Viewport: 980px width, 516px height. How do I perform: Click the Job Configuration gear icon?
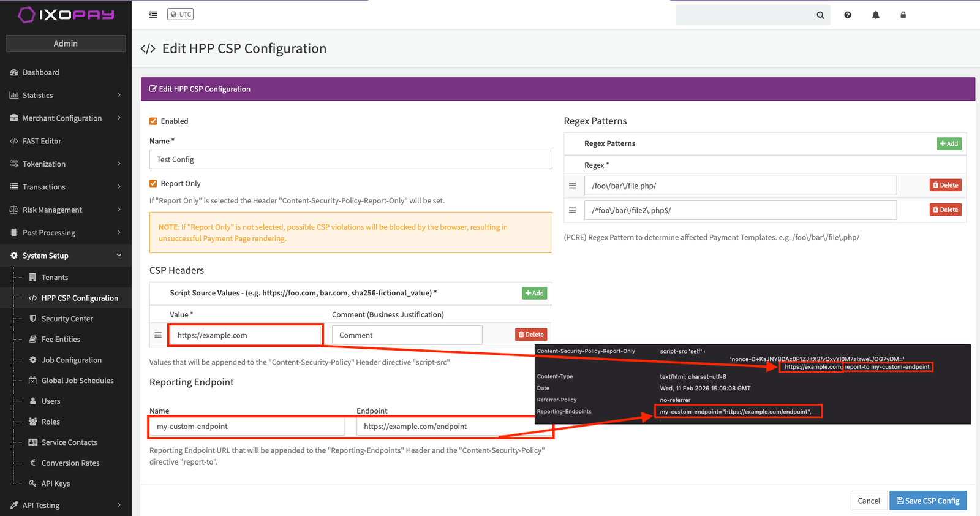point(33,360)
